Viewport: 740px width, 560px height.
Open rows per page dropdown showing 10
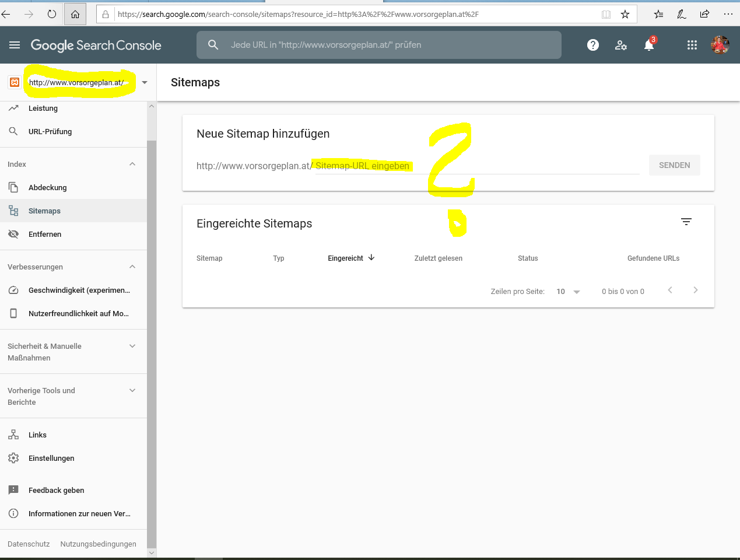pyautogui.click(x=568, y=291)
